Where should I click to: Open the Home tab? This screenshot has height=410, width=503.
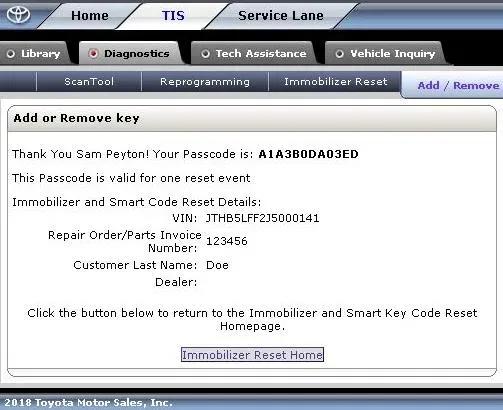[90, 16]
